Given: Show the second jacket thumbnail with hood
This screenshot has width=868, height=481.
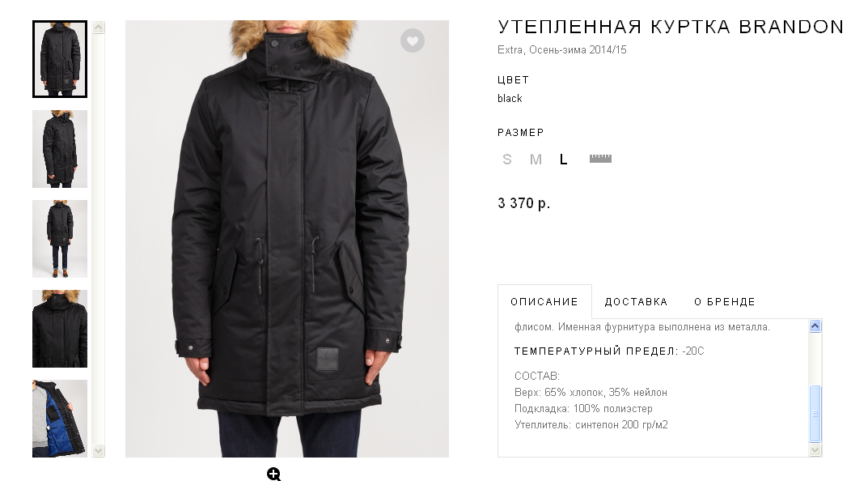Looking at the screenshot, I should (x=60, y=149).
